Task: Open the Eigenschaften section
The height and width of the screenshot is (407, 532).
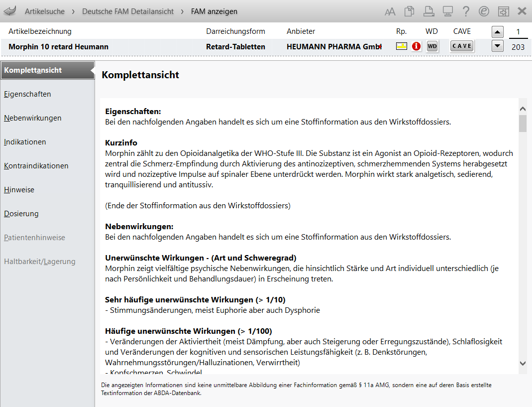Action: click(27, 94)
